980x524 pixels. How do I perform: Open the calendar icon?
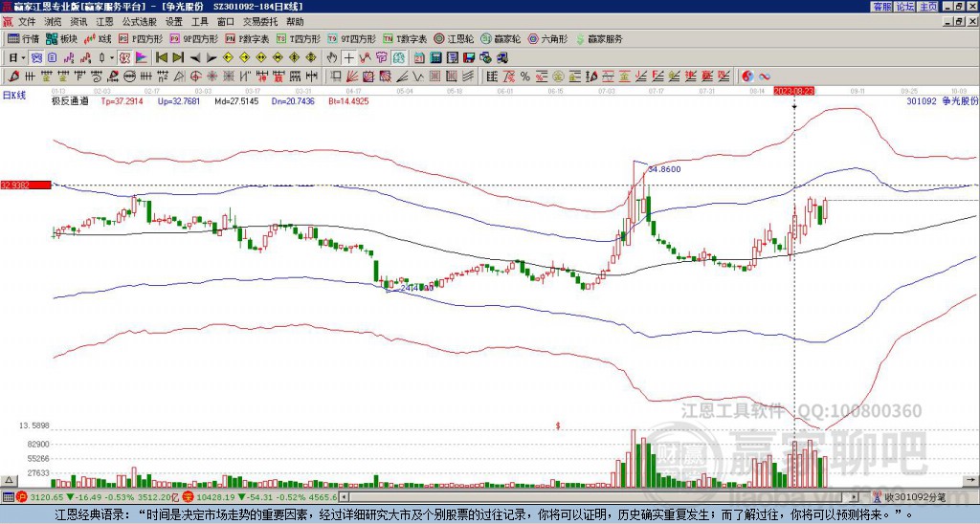[419, 58]
